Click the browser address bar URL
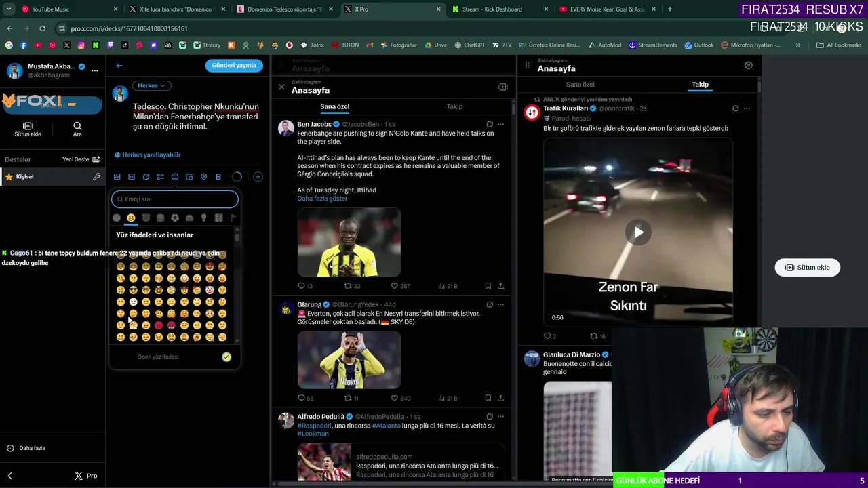This screenshot has width=868, height=488. pos(129,28)
